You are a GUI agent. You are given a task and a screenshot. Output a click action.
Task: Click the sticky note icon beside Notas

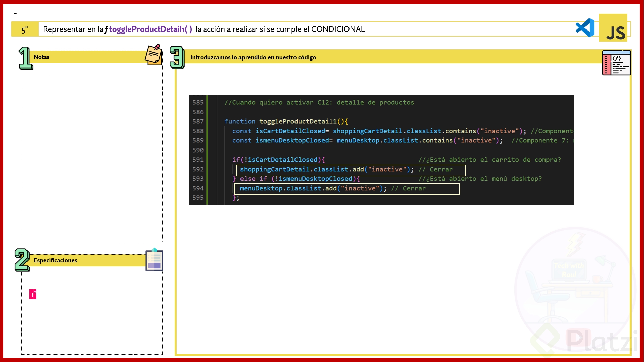coord(153,55)
